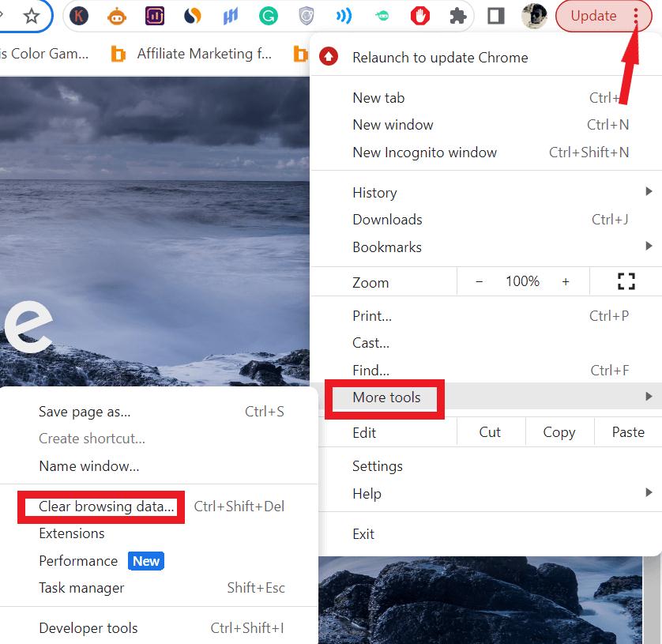Expand the History submenu

pos(486,193)
